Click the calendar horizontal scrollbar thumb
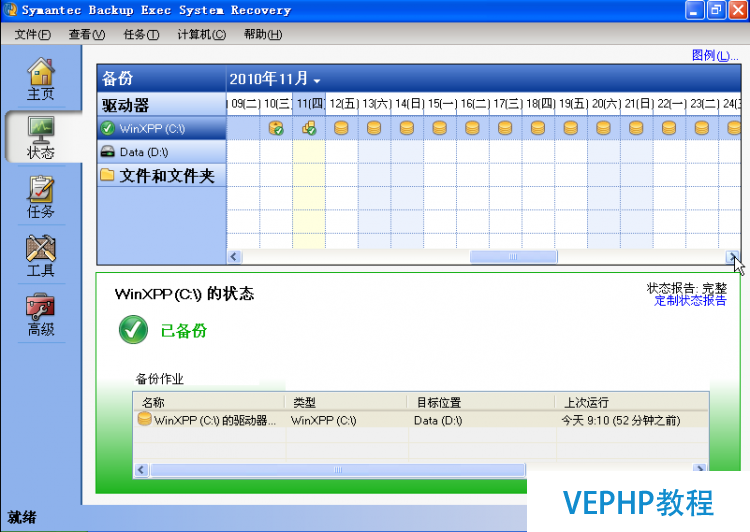This screenshot has width=750, height=532. [x=513, y=256]
